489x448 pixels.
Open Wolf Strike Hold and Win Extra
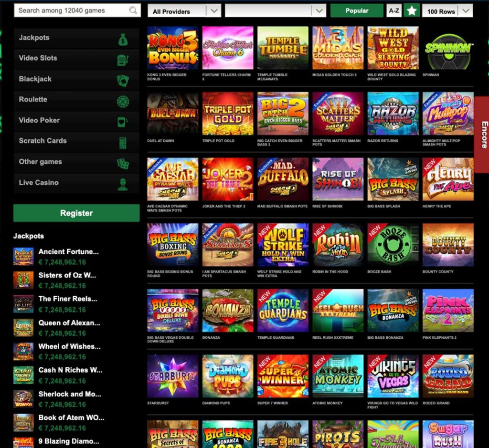[x=283, y=245]
